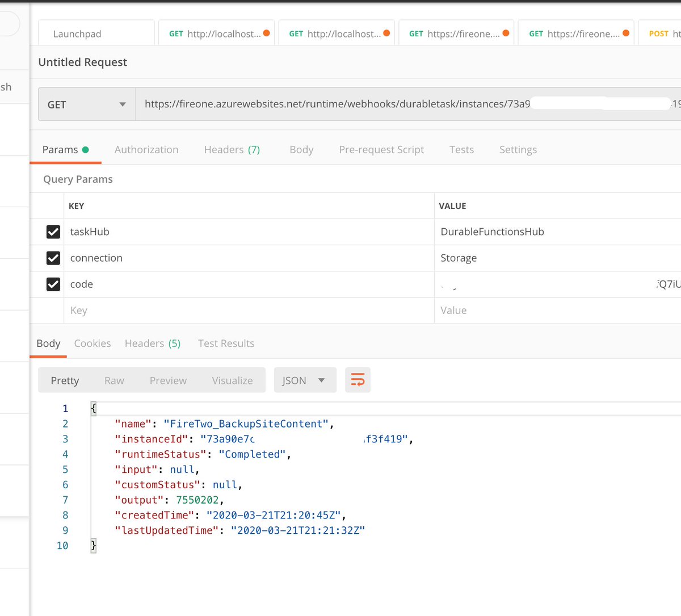Open the JSON format dropdown

click(x=305, y=380)
